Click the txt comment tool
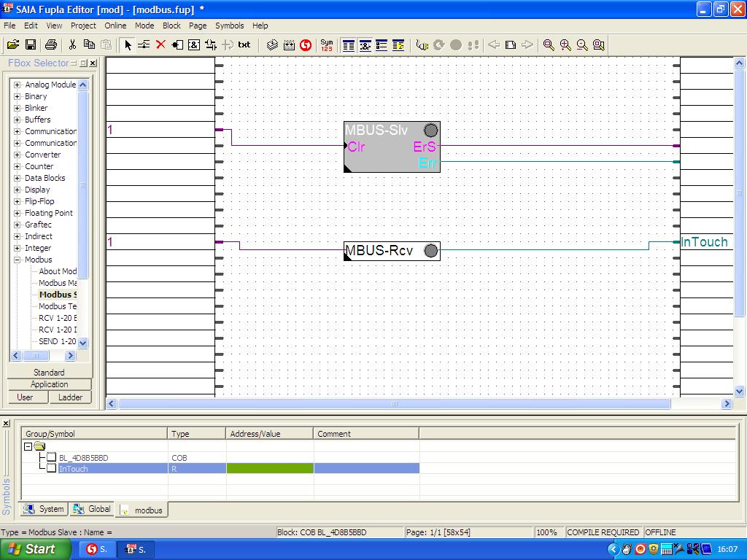747x560 pixels. [x=244, y=44]
